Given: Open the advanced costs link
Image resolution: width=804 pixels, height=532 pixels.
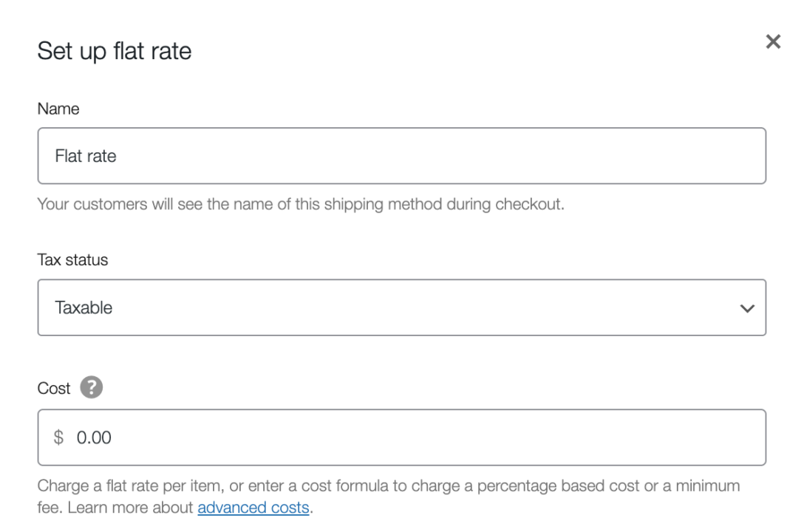Looking at the screenshot, I should [x=253, y=508].
